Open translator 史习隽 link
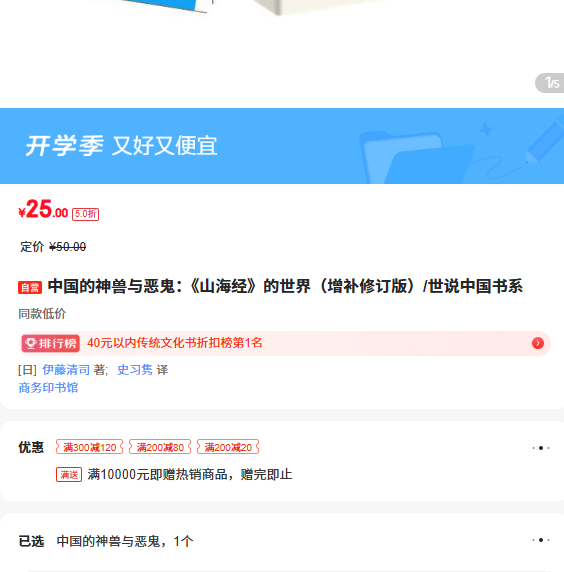564x572 pixels. (x=135, y=370)
